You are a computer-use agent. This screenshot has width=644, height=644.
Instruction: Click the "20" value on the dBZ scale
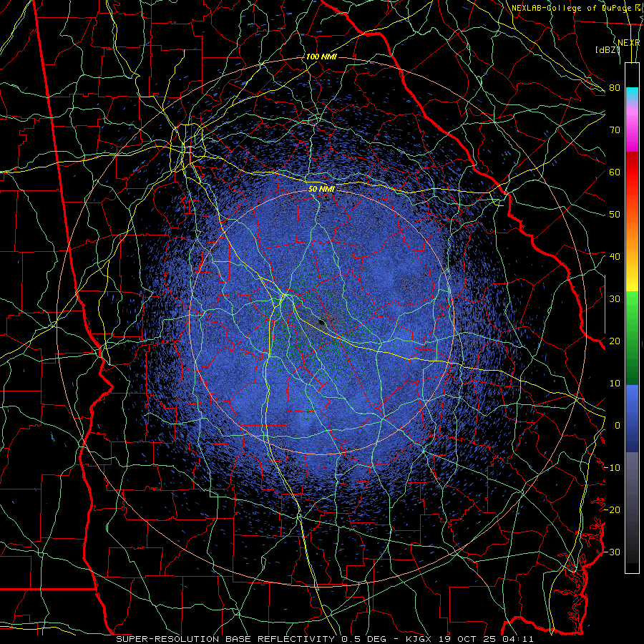point(615,341)
